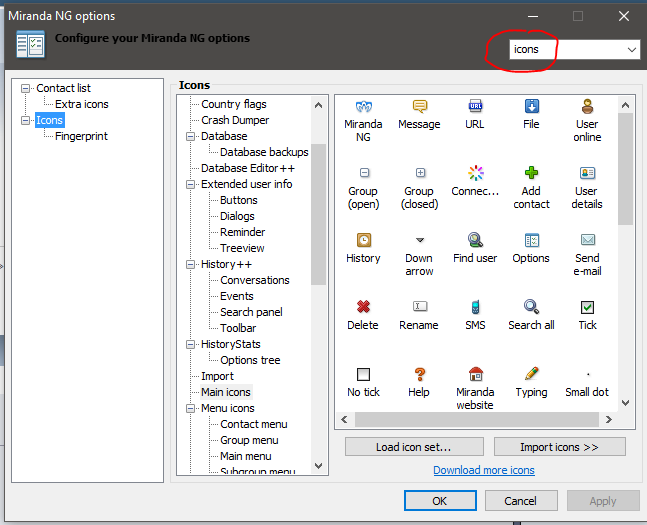Collapse the Contact list tree node
647x525 pixels.
pyautogui.click(x=26, y=88)
